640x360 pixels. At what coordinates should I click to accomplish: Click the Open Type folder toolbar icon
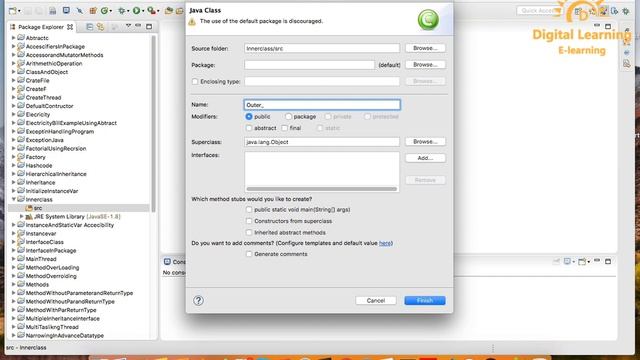coord(169,11)
